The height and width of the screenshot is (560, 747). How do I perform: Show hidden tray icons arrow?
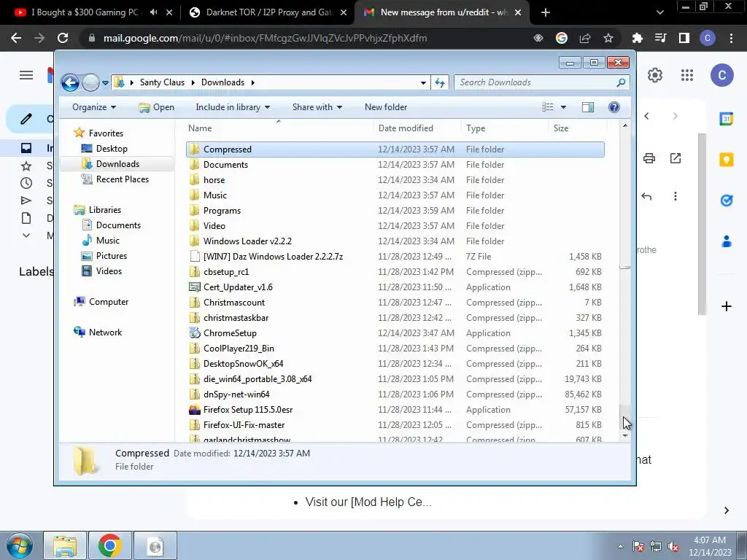pos(620,546)
